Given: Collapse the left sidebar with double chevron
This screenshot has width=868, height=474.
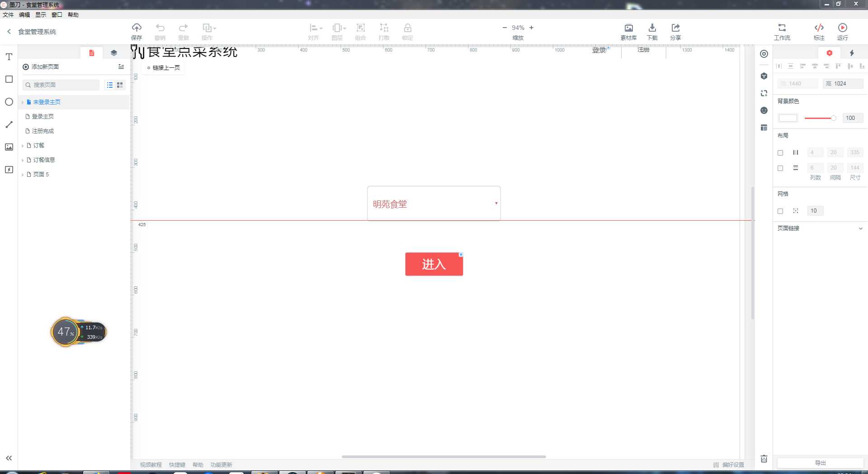Looking at the screenshot, I should coord(9,458).
